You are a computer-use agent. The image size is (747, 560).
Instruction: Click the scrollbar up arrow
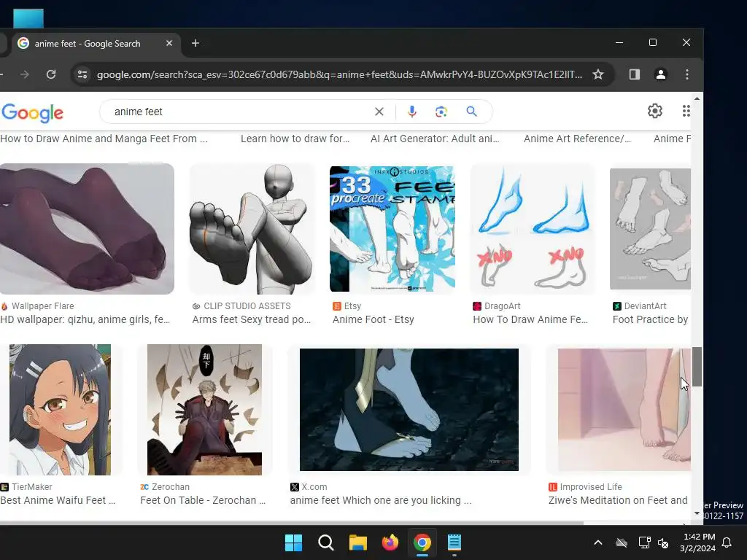(x=697, y=98)
